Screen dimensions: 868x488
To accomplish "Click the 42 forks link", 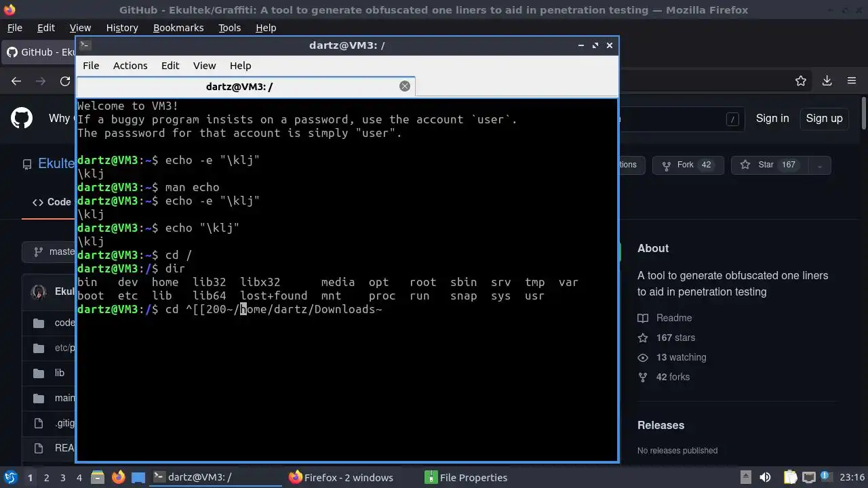I will click(664, 377).
